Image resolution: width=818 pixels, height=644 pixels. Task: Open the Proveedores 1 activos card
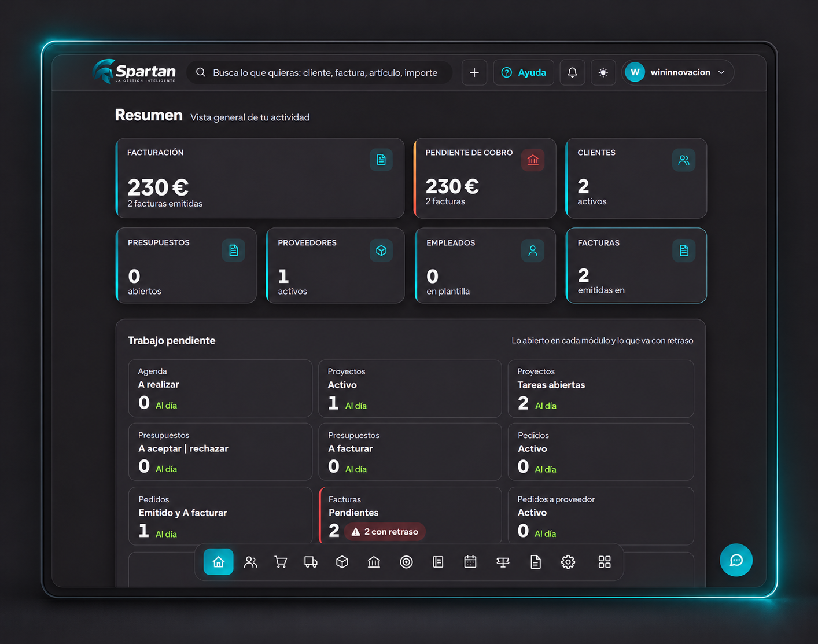coord(335,266)
